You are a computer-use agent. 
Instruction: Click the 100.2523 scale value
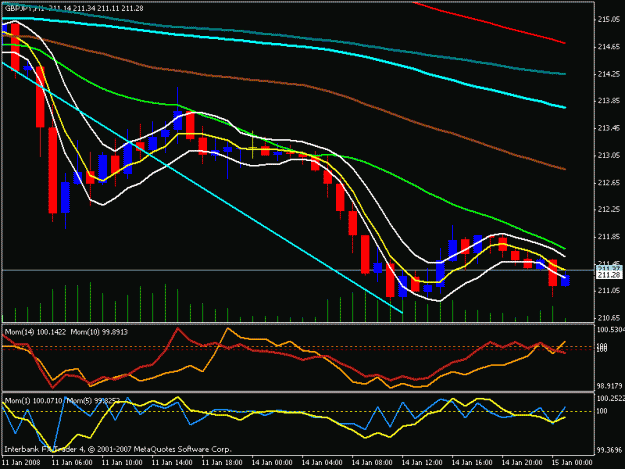tap(610, 398)
